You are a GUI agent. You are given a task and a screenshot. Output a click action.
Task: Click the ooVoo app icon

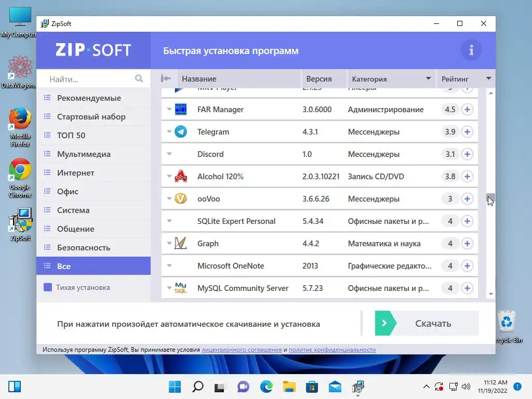tap(180, 198)
